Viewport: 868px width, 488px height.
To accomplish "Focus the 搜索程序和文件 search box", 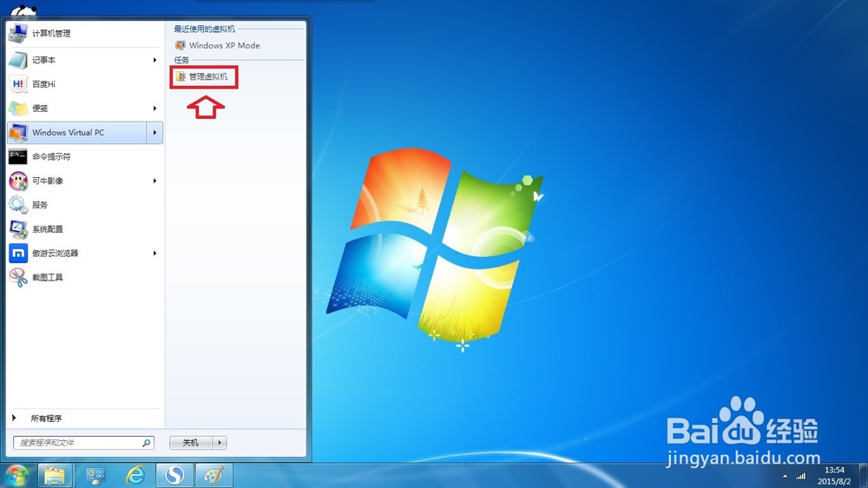I will (x=83, y=443).
